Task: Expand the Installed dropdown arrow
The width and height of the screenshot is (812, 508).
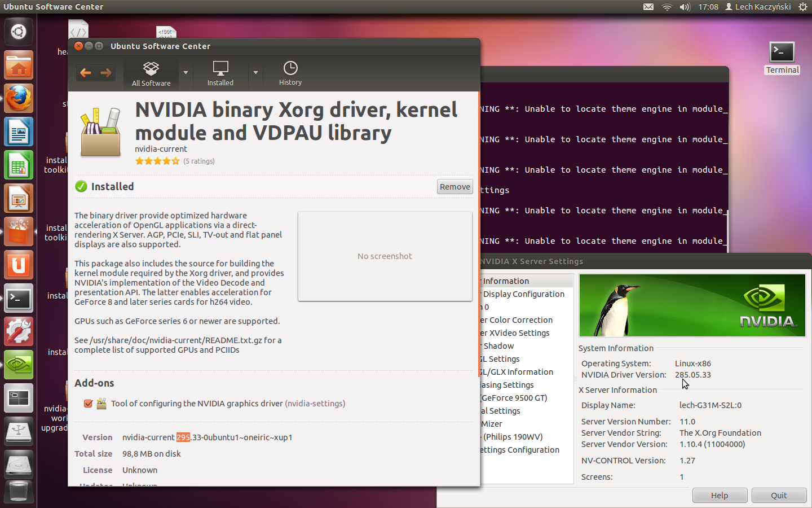Action: pos(255,73)
